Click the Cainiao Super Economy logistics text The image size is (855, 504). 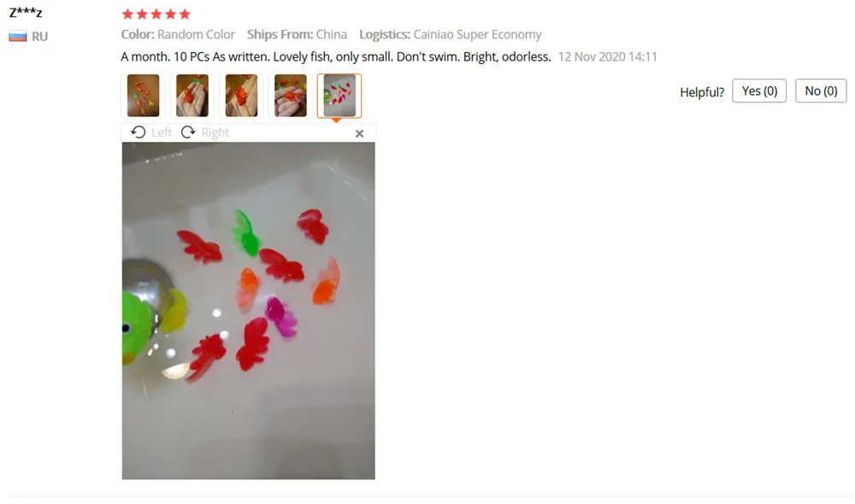[x=477, y=34]
